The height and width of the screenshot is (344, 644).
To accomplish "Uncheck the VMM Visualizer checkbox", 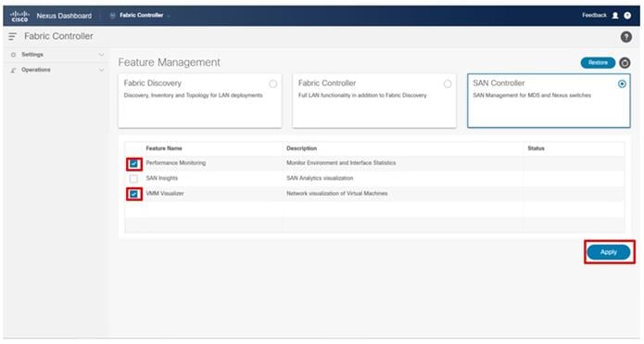I will click(x=133, y=194).
